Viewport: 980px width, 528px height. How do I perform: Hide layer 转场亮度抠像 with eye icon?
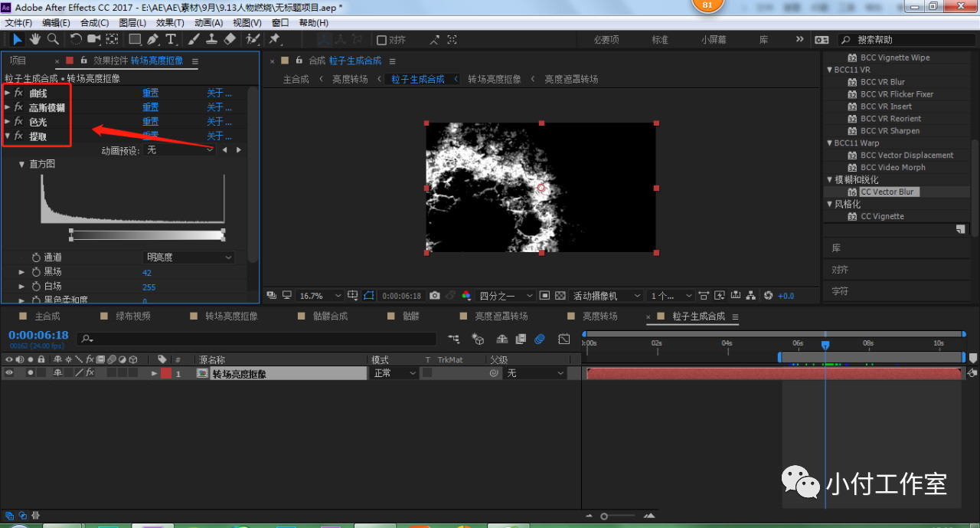pyautogui.click(x=10, y=373)
